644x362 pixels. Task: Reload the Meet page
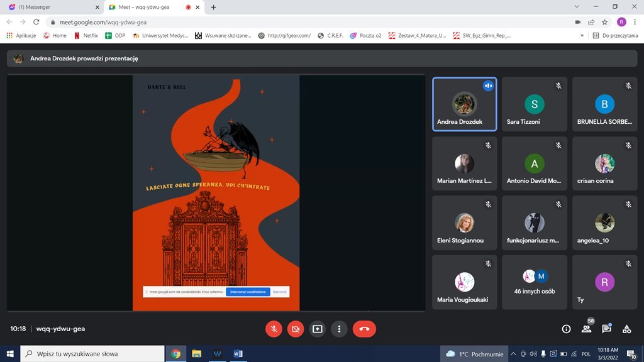(36, 22)
